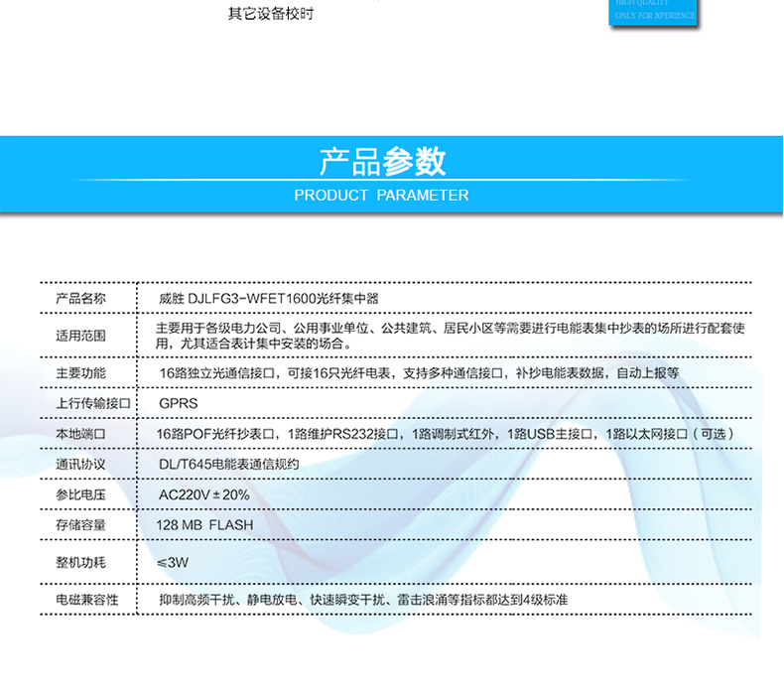Screen dimensions: 784x698
Task: Select the '电磁兼容性' row label
Action: pos(87,600)
